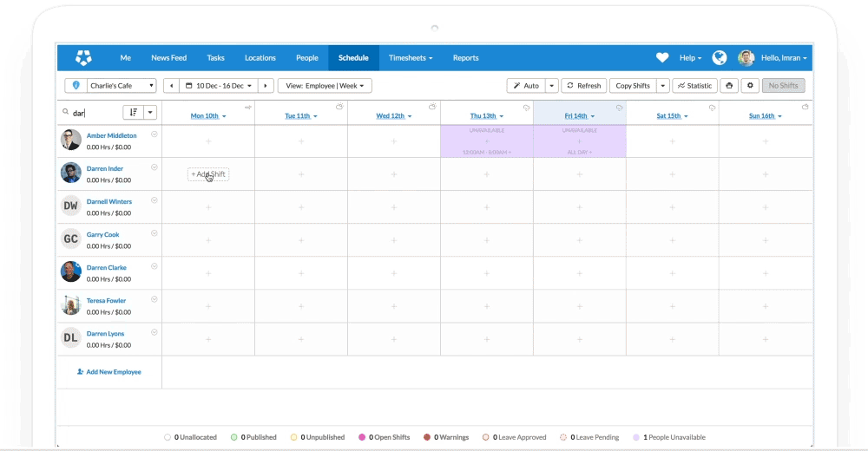Image resolution: width=868 pixels, height=451 pixels.
Task: Switch to the People tab
Action: pos(306,58)
